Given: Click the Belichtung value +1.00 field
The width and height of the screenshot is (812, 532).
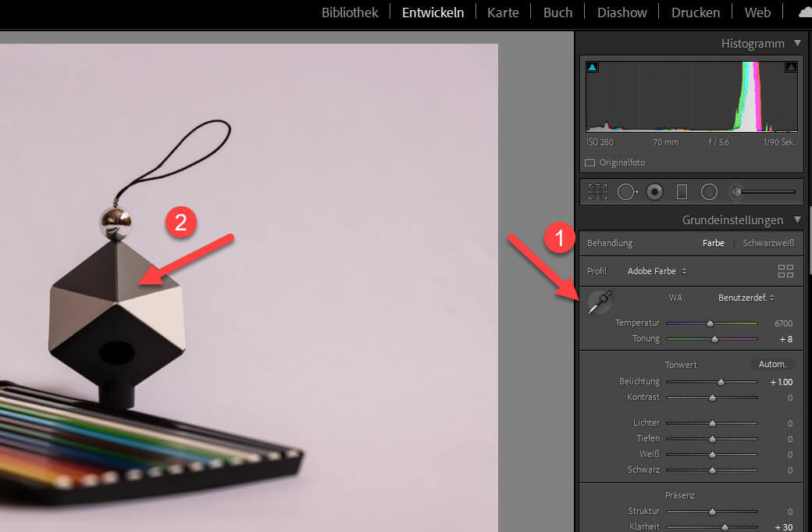Looking at the screenshot, I should point(781,382).
